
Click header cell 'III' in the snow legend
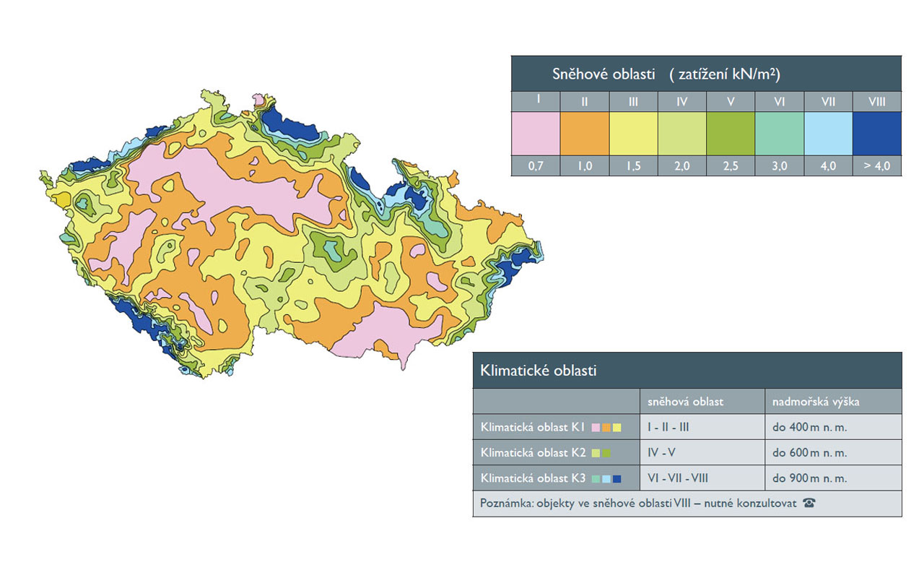(x=633, y=102)
